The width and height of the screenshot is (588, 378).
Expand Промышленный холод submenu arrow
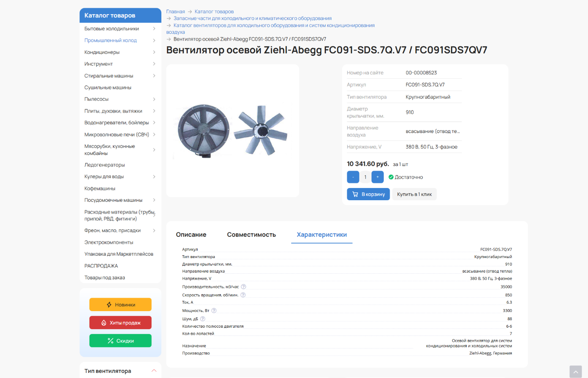click(154, 41)
